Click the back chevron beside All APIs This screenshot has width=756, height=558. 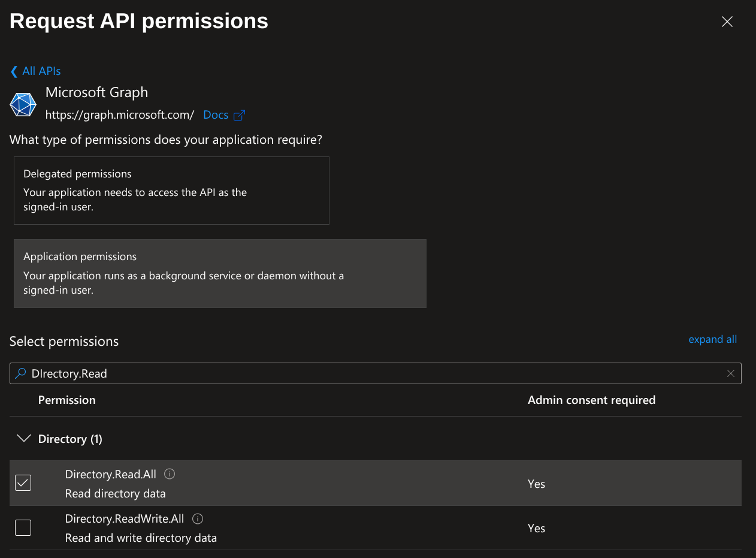(14, 71)
